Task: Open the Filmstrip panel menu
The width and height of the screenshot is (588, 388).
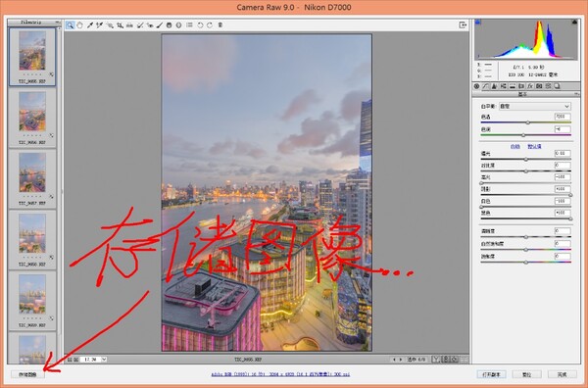Action: (58, 23)
